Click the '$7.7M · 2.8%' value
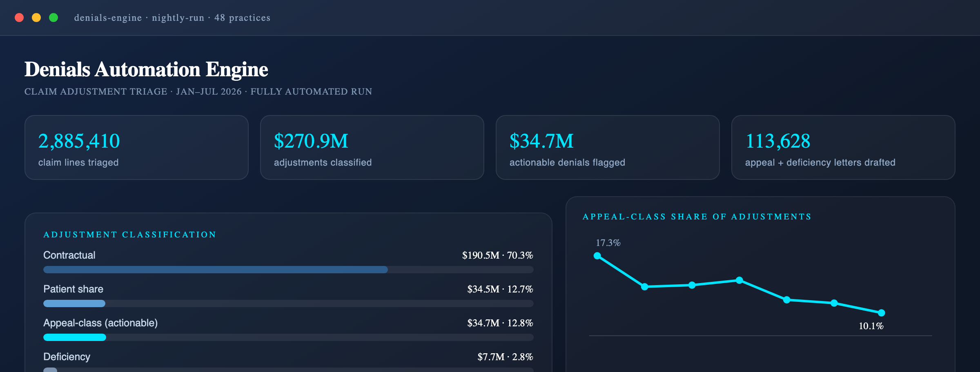The width and height of the screenshot is (980, 372). point(505,357)
